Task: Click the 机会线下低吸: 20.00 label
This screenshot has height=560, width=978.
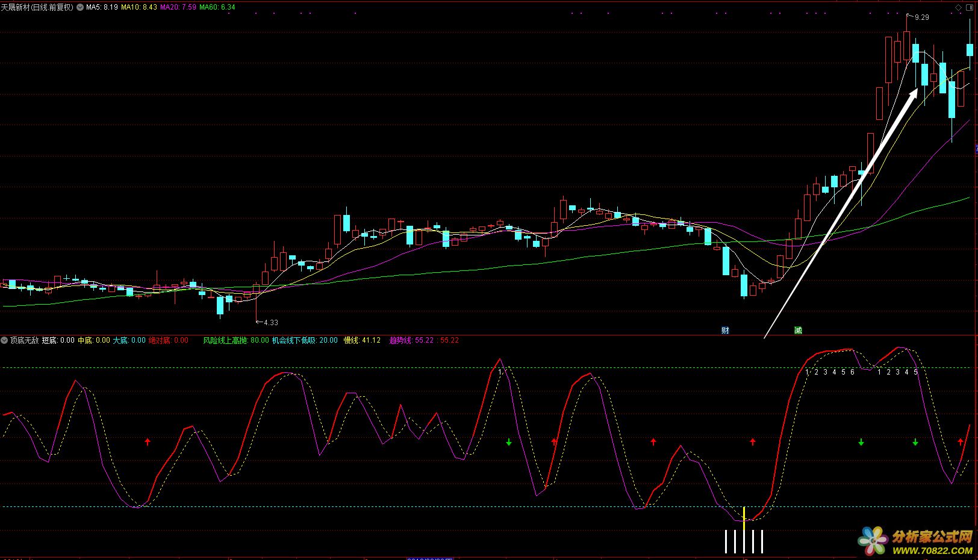Action: click(x=305, y=340)
